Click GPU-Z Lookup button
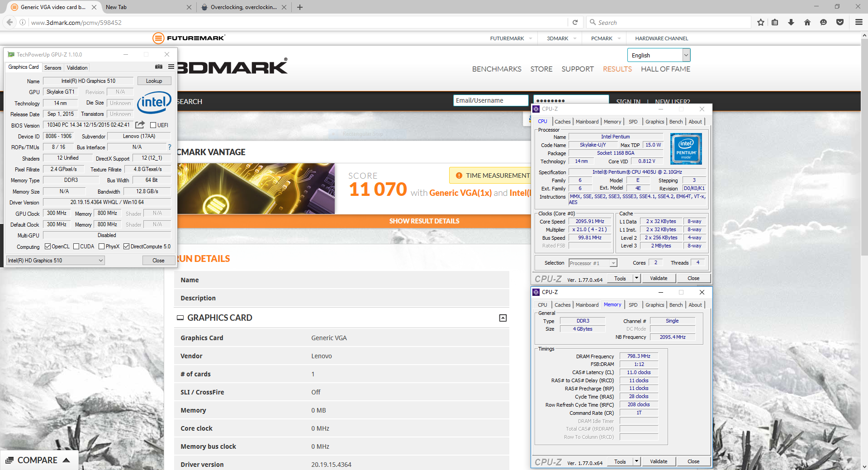This screenshot has height=470, width=868. (x=154, y=81)
